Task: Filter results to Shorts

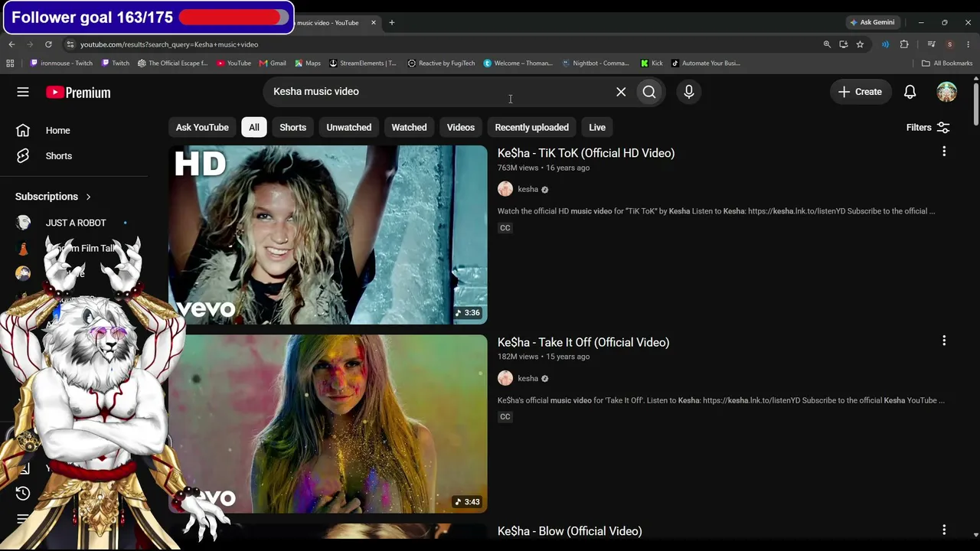Action: [292, 128]
